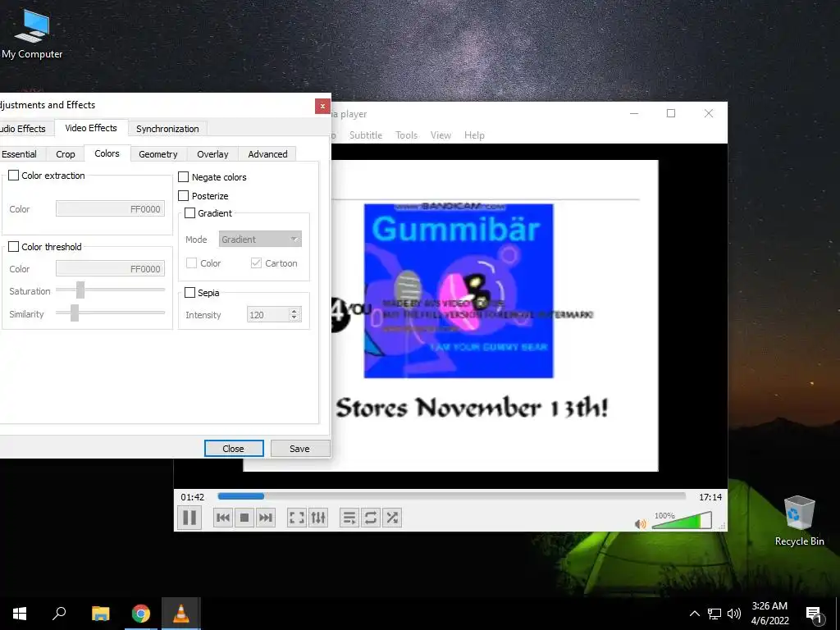This screenshot has height=630, width=840.
Task: Open VLC Help menu
Action: (475, 135)
